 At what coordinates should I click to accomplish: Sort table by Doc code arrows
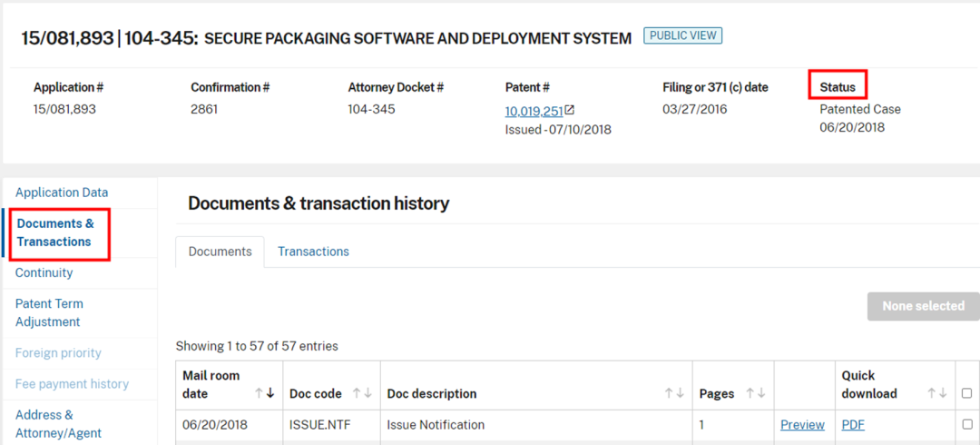pyautogui.click(x=362, y=393)
